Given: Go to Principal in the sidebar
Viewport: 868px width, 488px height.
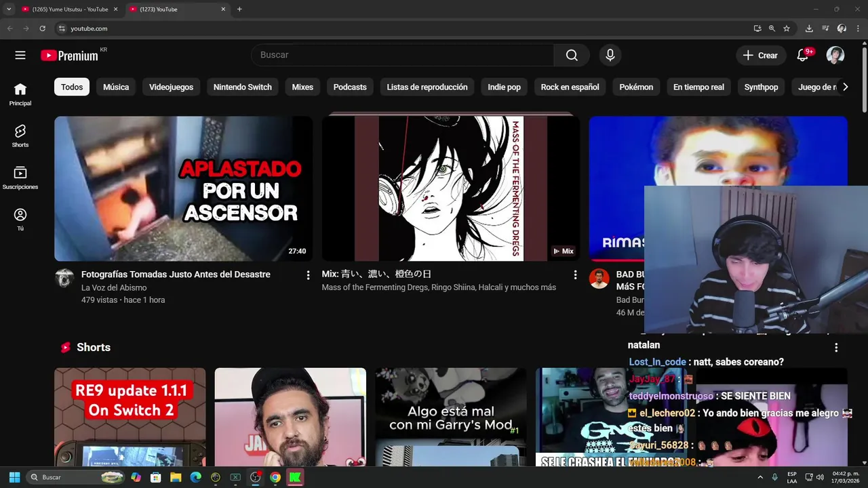Looking at the screenshot, I should (x=20, y=95).
